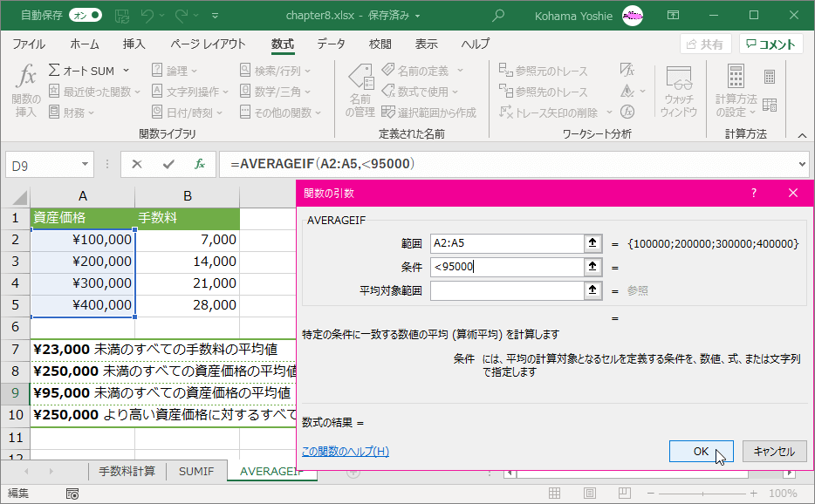Open the 検索/行列 functions list
815x504 pixels.
point(275,71)
